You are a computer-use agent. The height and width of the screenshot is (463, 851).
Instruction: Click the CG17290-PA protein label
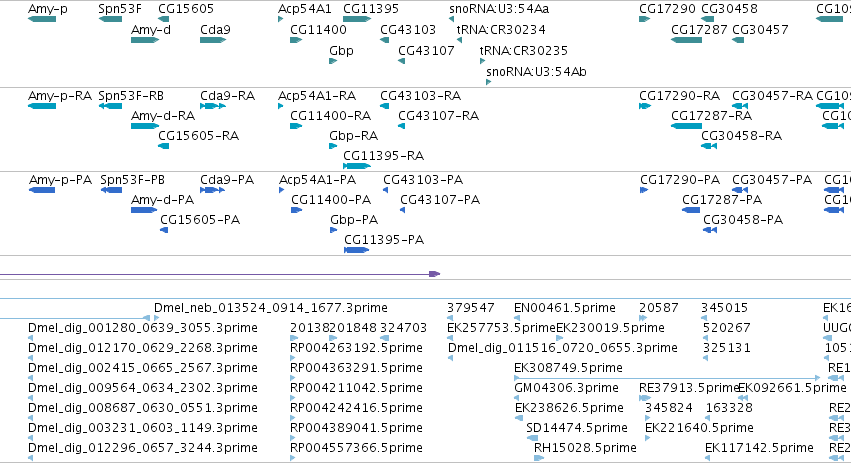680,180
